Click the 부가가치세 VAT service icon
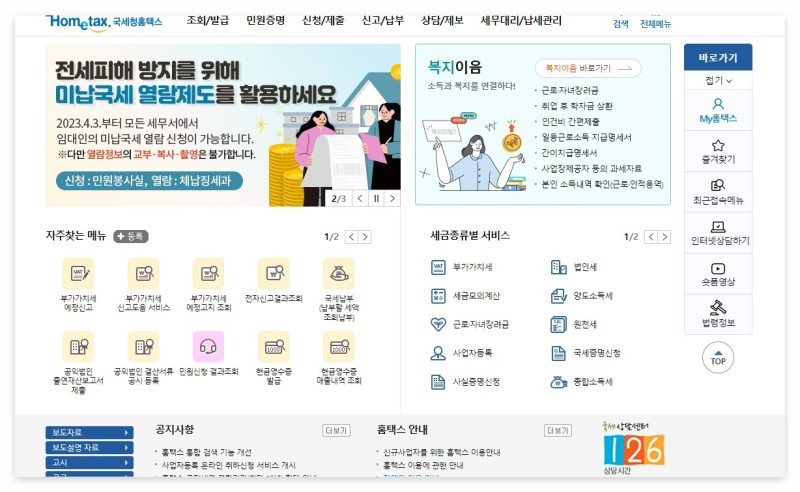Image resolution: width=800 pixels, height=492 pixels. tap(438, 267)
